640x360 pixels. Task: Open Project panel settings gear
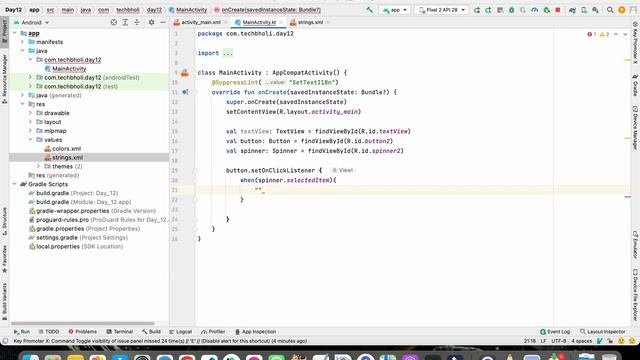[x=151, y=22]
